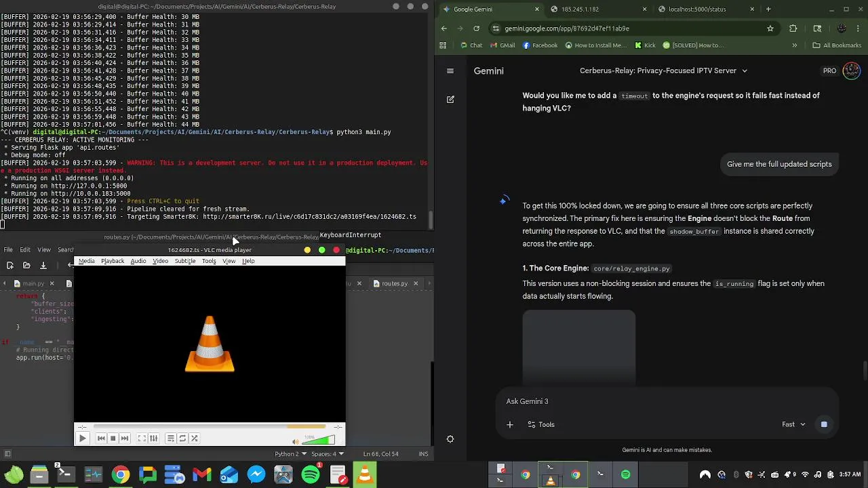Toggle VLC random shuffle
Screen dimensions: 868x488
pyautogui.click(x=194, y=439)
